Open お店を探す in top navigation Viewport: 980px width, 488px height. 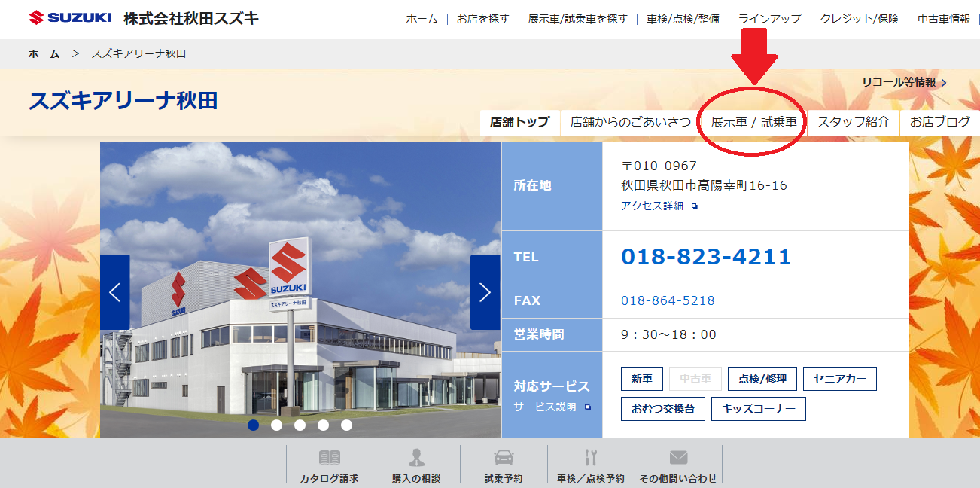pos(482,19)
